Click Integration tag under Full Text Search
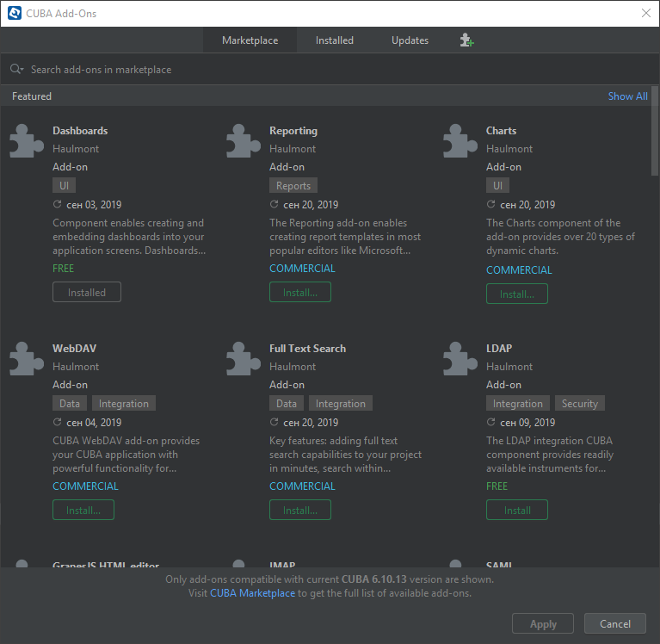 point(341,403)
